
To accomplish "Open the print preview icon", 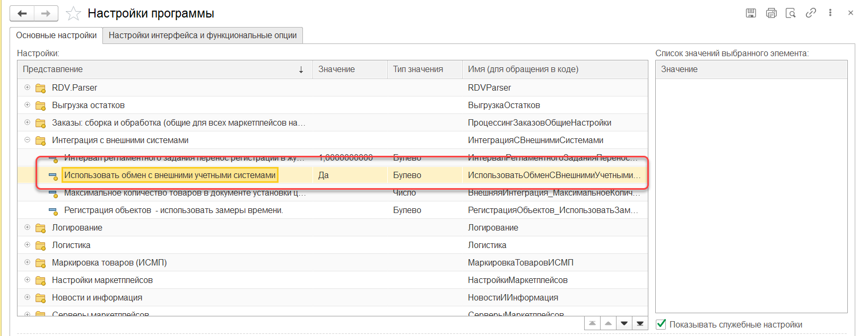I will tap(791, 13).
